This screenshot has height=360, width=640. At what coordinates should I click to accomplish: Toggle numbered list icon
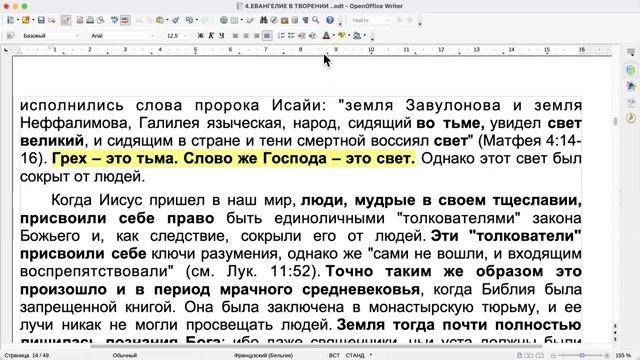click(x=281, y=36)
